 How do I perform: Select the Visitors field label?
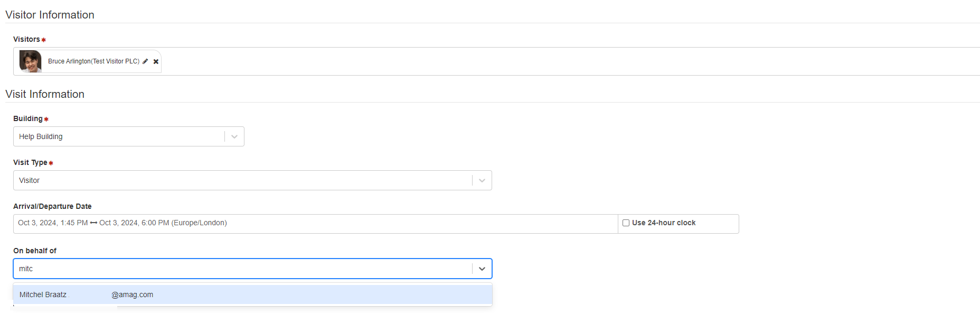26,39
